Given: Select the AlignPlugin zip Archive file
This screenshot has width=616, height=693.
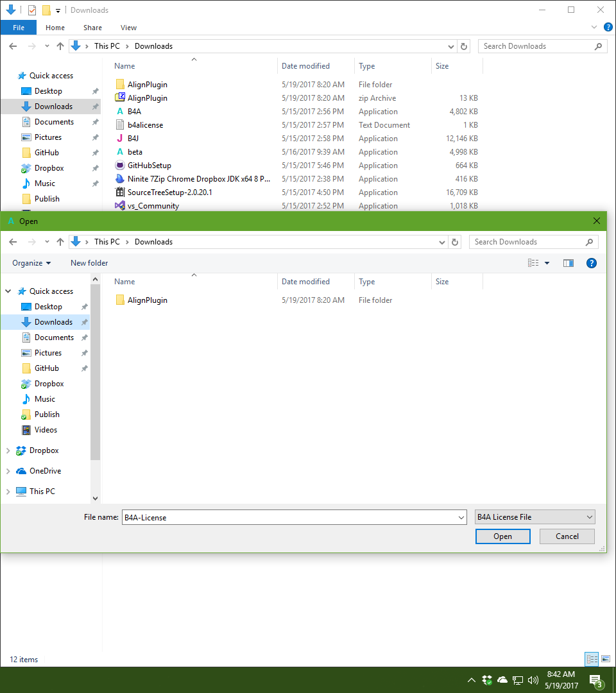Looking at the screenshot, I should [148, 98].
